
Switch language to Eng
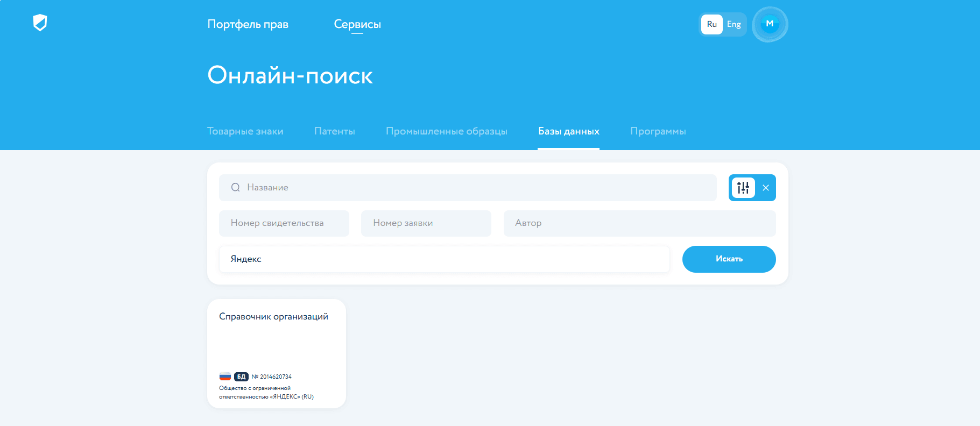(734, 24)
